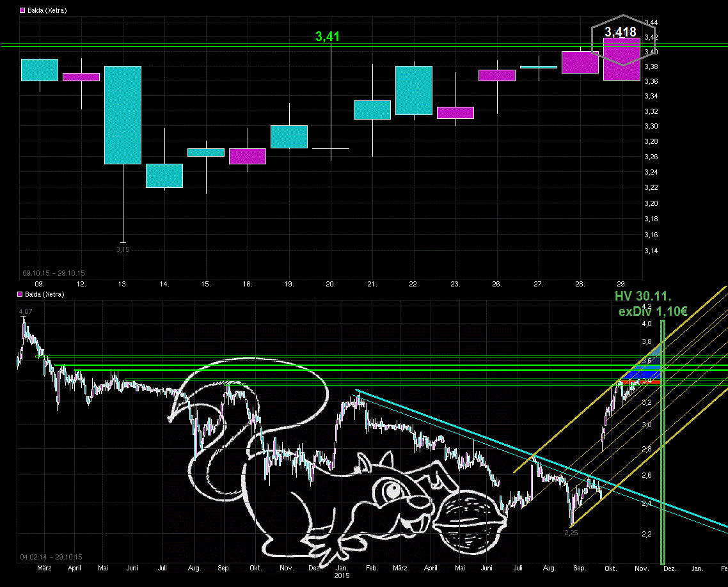Viewport: 728px width, 587px height.
Task: Click the magenta candle for the 29th
Action: coord(622,59)
